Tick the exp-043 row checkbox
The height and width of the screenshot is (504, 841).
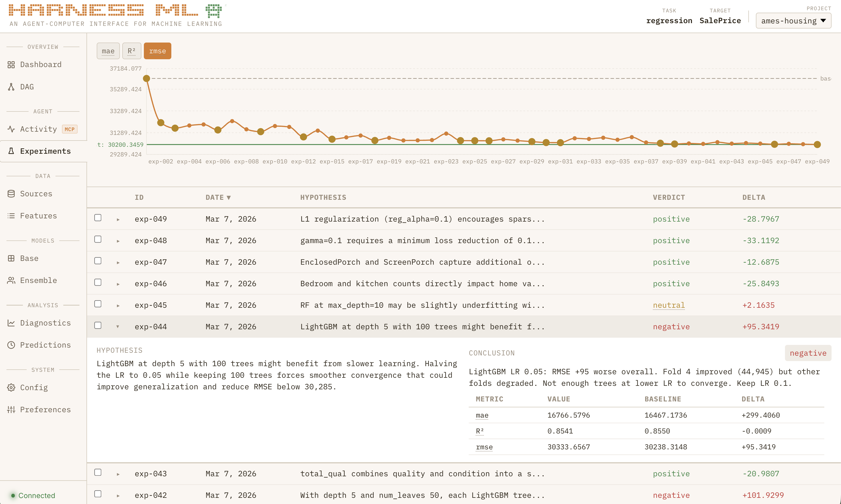(x=98, y=472)
